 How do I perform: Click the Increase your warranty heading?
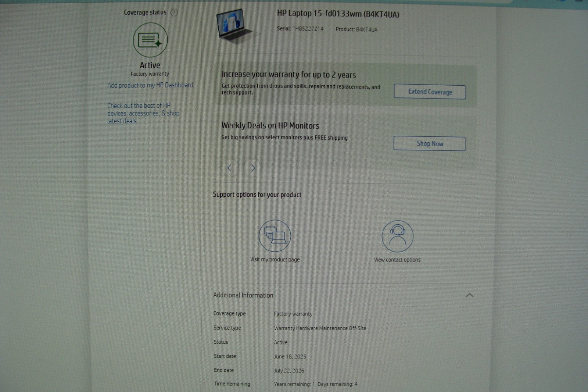288,75
